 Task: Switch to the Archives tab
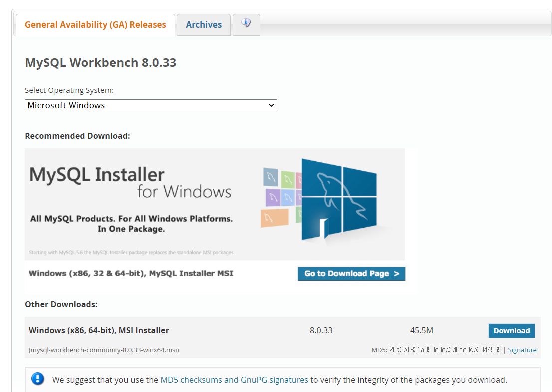(x=204, y=25)
